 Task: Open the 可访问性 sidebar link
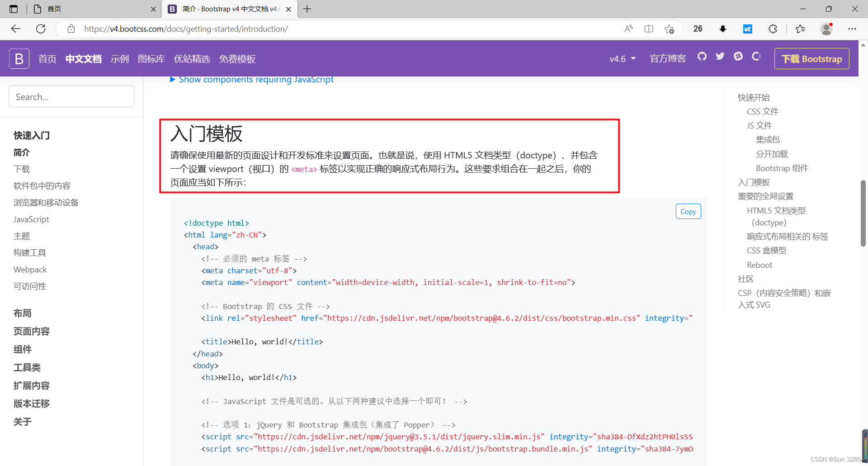30,286
